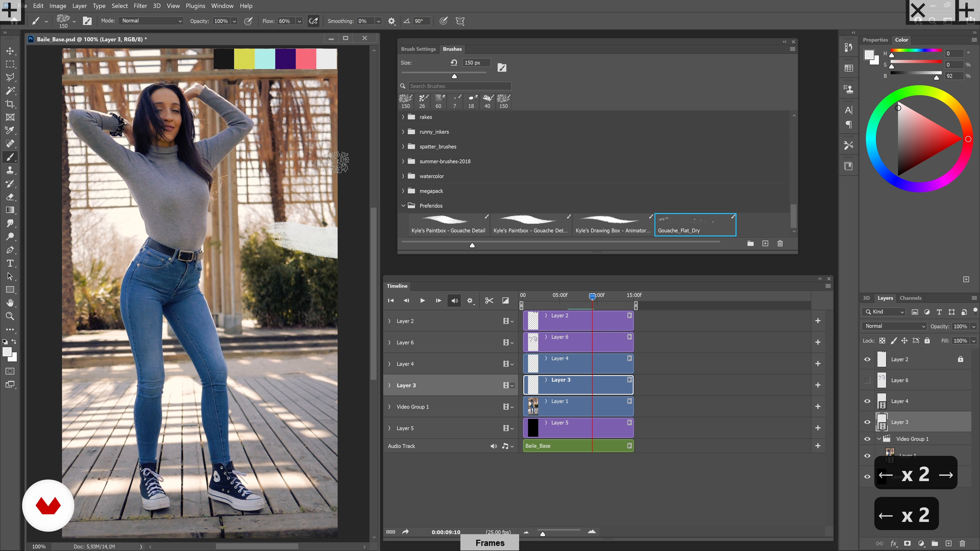Select the Polygonal Lasso tool
The height and width of the screenshot is (551, 980).
coord(10,78)
